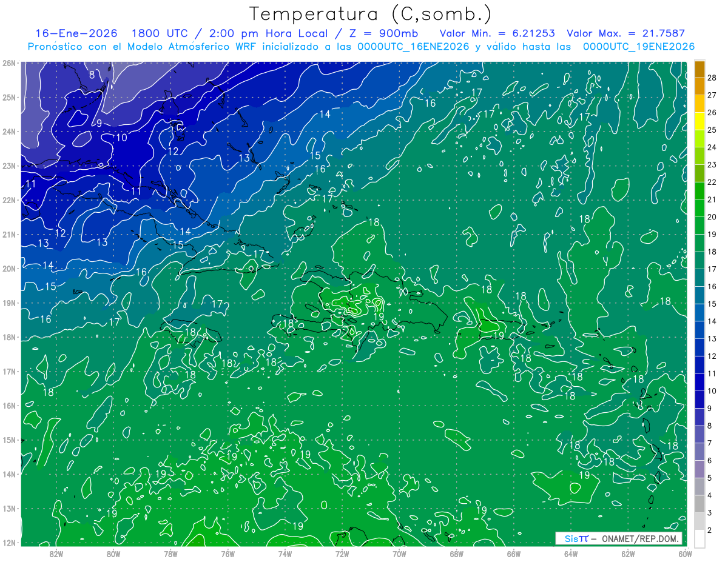Click the 22N latitude axis label

pyautogui.click(x=9, y=200)
